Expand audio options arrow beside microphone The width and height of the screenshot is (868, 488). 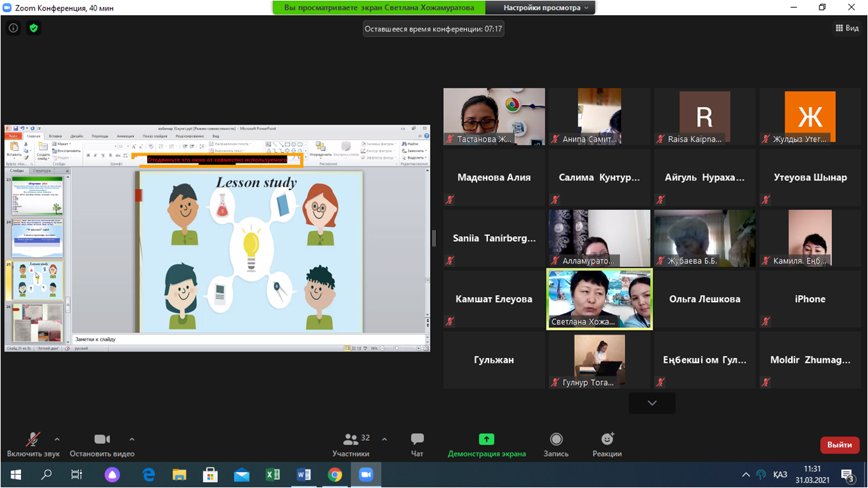point(57,439)
